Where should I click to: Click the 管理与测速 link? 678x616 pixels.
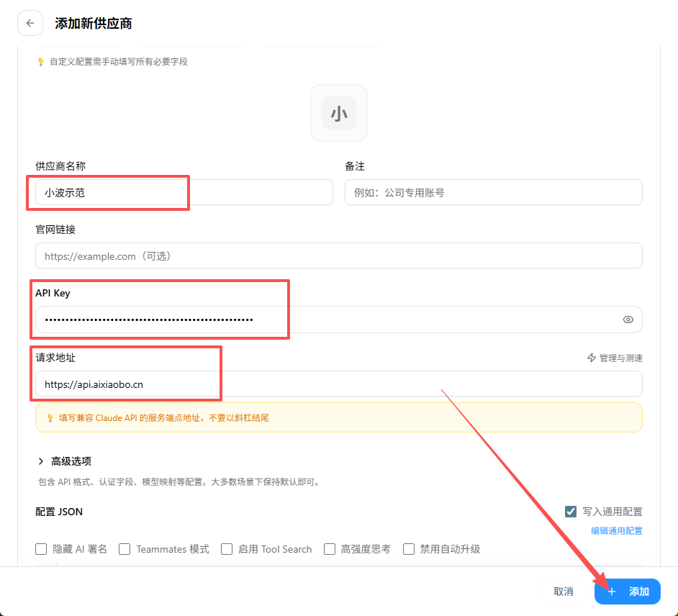[620, 358]
